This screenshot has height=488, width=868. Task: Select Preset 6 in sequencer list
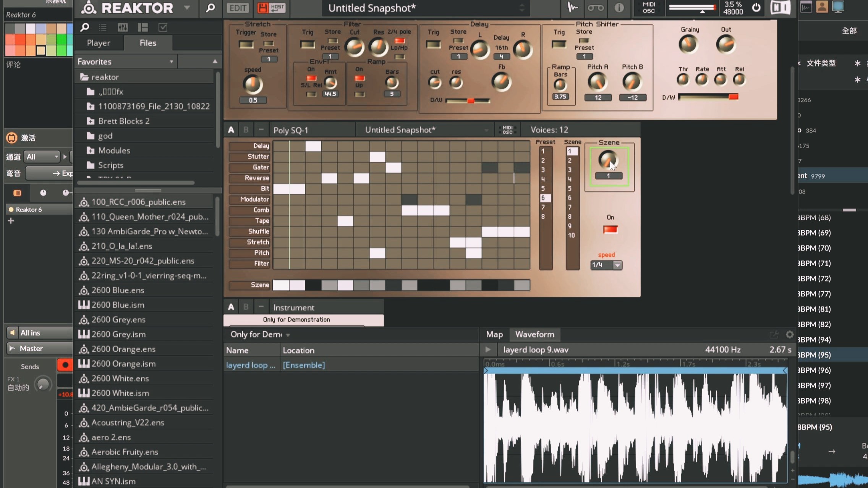tap(545, 198)
